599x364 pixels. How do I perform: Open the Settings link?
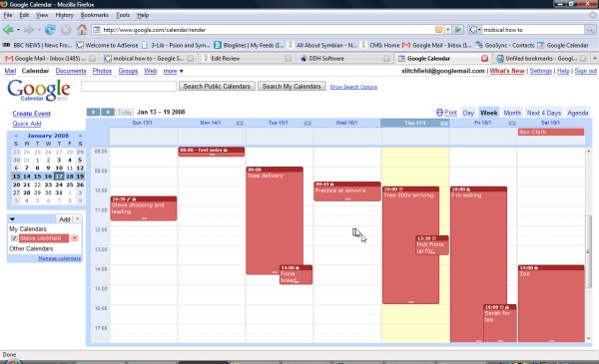pos(540,71)
